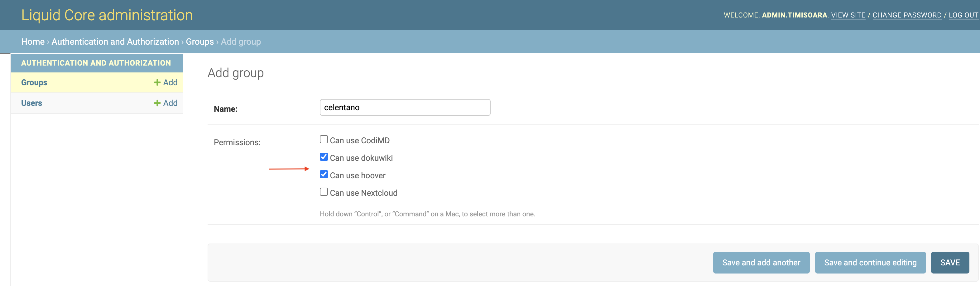Select the Authentication and Authorization sidebar header

[96, 63]
